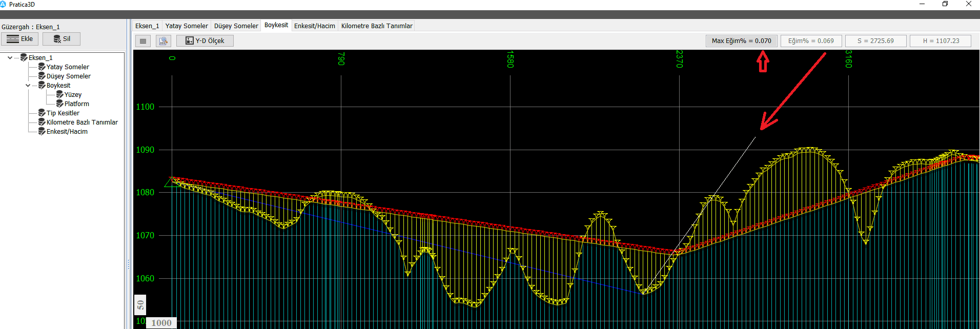Image resolution: width=980 pixels, height=329 pixels.
Task: Click the vertical panel splitter handle
Action: point(128,264)
